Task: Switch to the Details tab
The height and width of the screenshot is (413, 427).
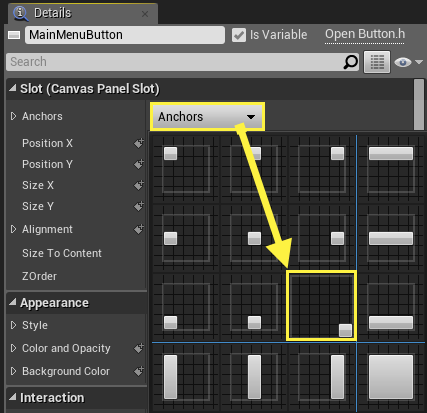Action: [x=52, y=13]
